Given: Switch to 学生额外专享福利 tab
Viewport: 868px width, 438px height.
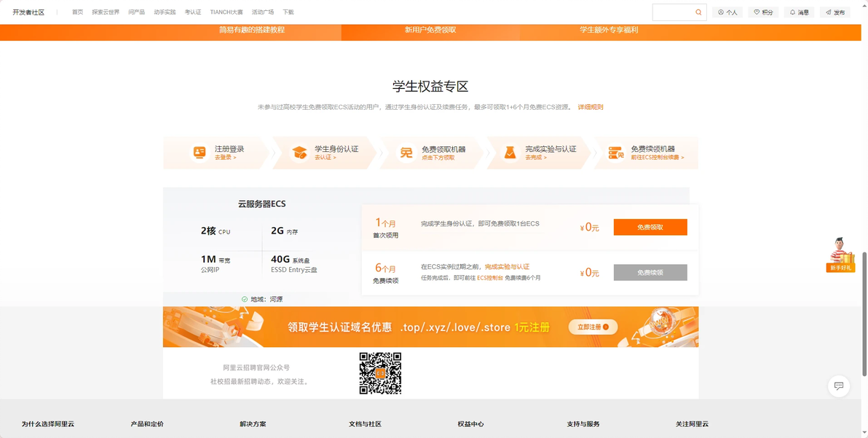Looking at the screenshot, I should (x=609, y=30).
